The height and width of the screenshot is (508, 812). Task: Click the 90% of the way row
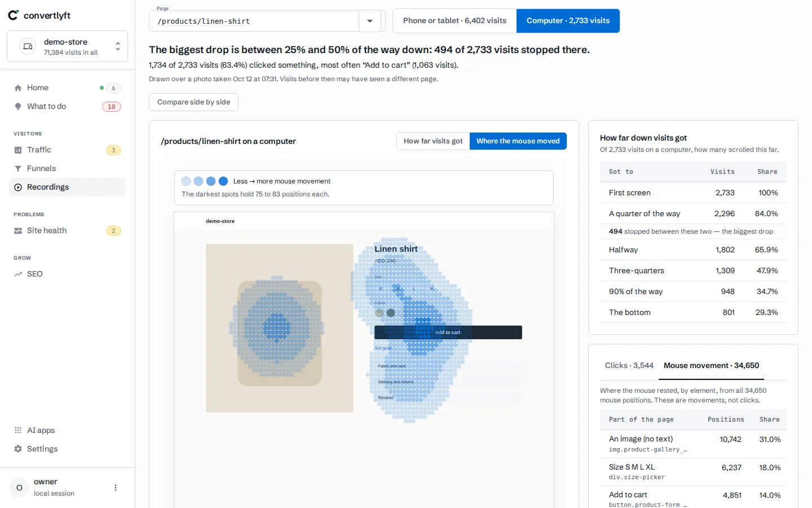pyautogui.click(x=693, y=292)
